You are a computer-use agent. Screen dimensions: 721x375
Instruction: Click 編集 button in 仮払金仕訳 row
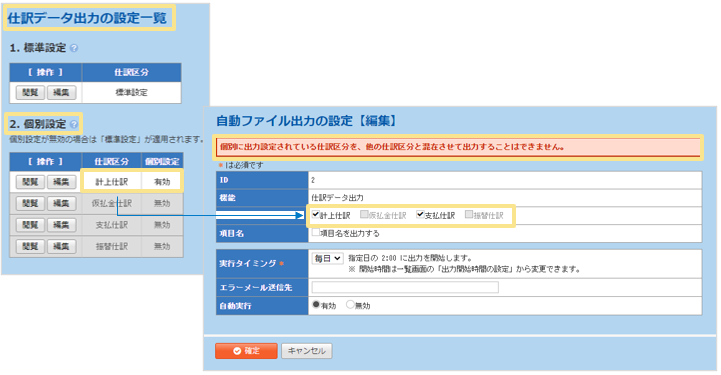[x=61, y=203]
